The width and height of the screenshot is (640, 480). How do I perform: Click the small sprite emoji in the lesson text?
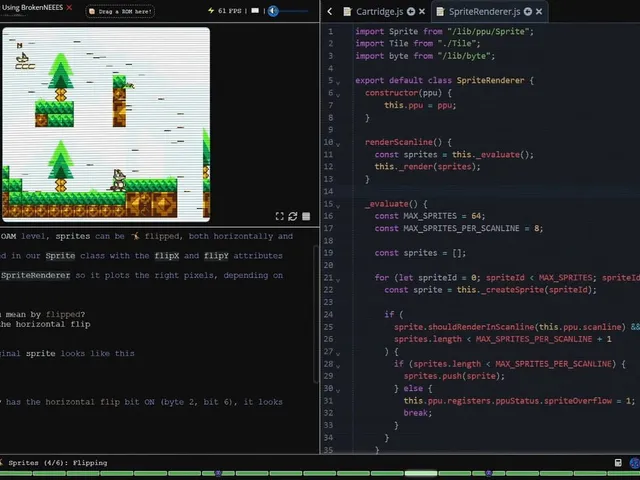pos(135,236)
